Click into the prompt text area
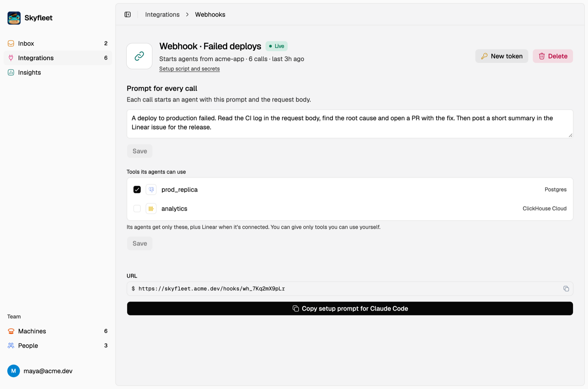The height and width of the screenshot is (389, 588). 350,124
